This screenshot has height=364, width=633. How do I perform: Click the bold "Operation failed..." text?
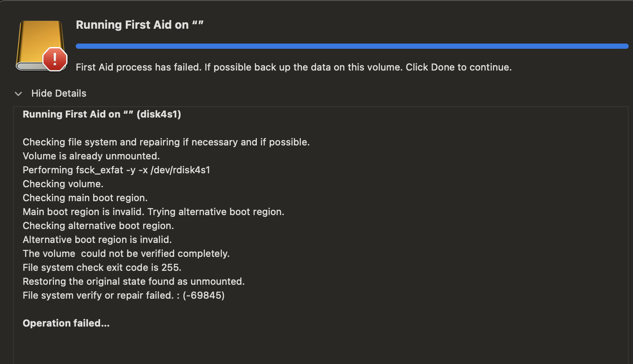point(66,323)
